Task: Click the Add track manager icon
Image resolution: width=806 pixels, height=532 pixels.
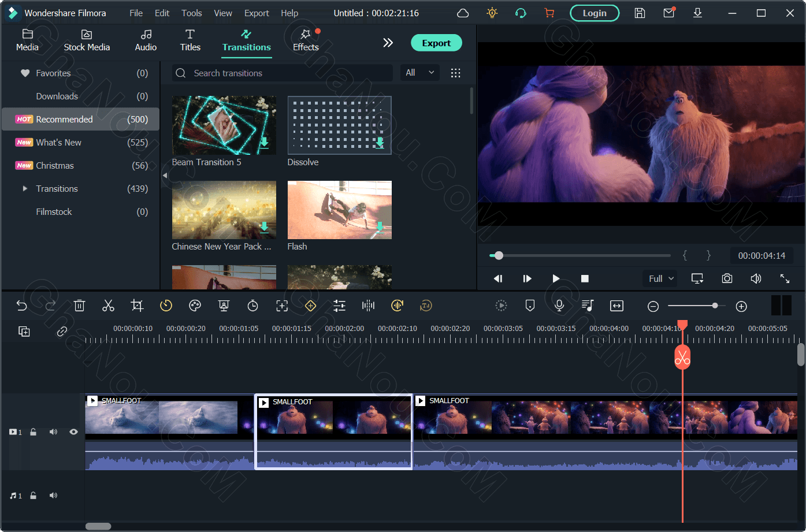Action: pos(24,331)
